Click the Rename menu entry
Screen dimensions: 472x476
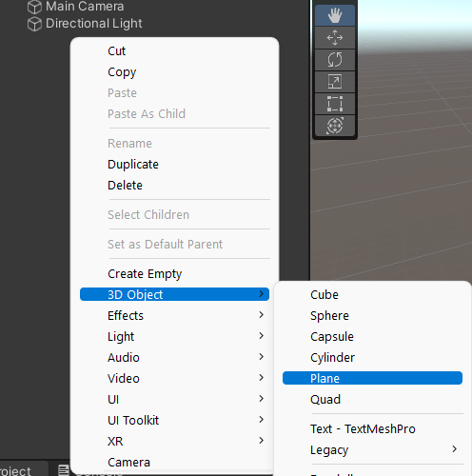point(174,144)
